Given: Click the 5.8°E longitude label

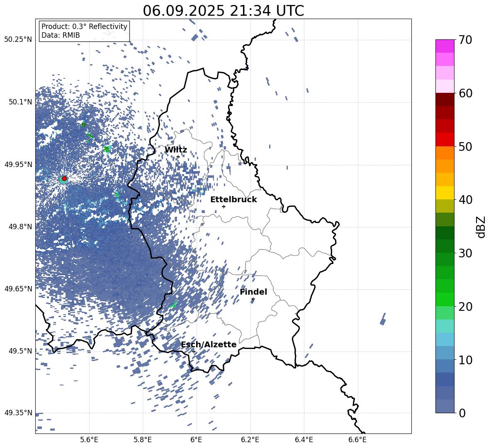Looking at the screenshot, I should point(143,440).
